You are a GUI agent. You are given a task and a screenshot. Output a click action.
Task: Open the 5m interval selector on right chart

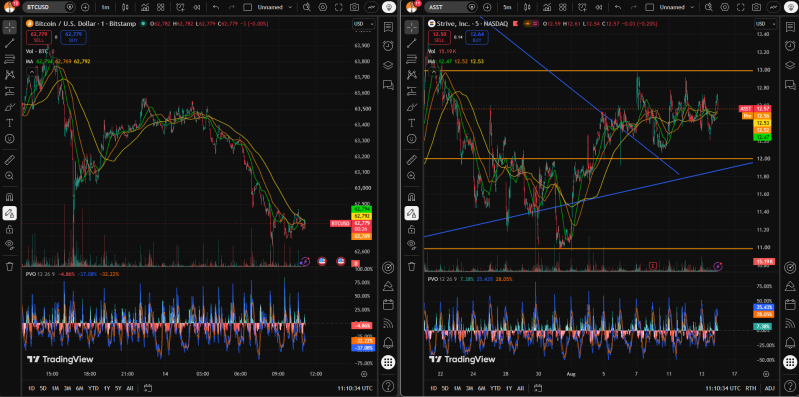[507, 7]
